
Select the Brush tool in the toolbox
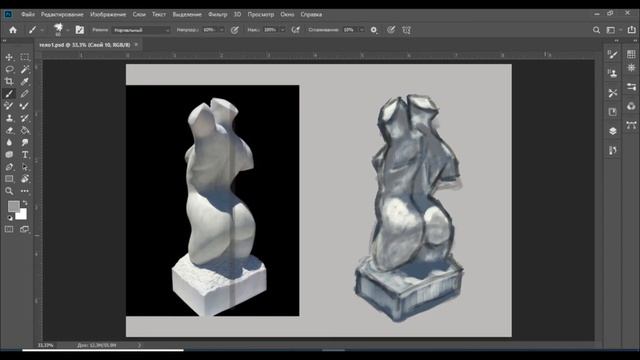pos(9,94)
